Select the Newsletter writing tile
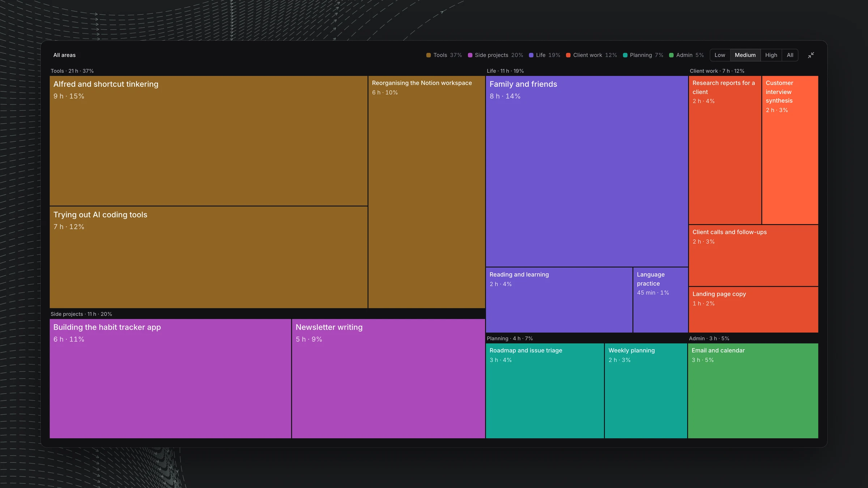Image resolution: width=868 pixels, height=488 pixels. pyautogui.click(x=388, y=378)
